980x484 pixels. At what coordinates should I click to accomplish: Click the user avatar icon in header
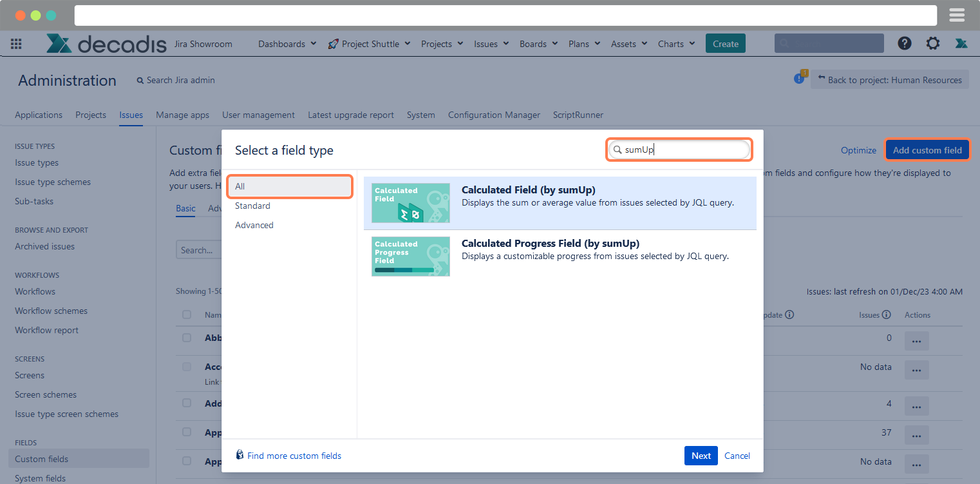(x=961, y=43)
